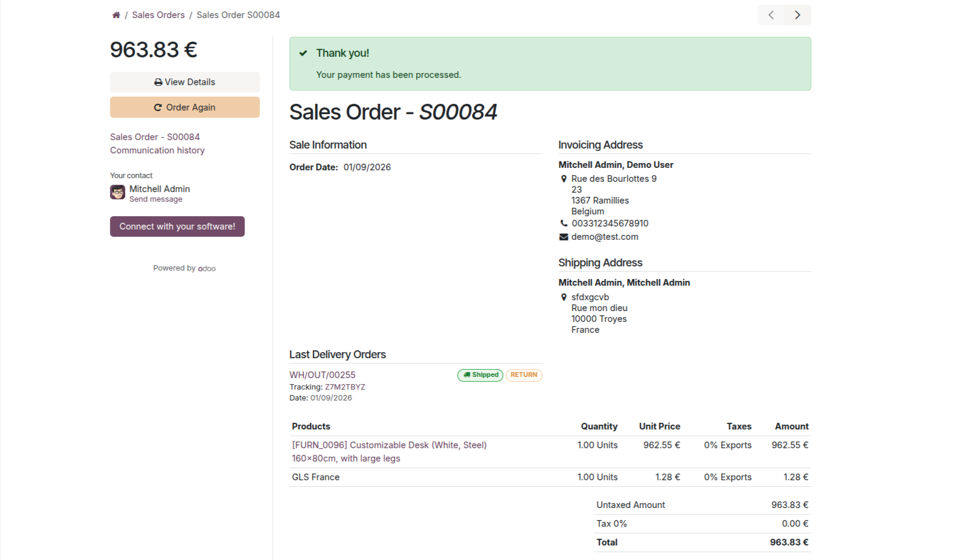This screenshot has width=955, height=560.
Task: Open delivery order WH/OUT/00255
Action: pyautogui.click(x=323, y=375)
